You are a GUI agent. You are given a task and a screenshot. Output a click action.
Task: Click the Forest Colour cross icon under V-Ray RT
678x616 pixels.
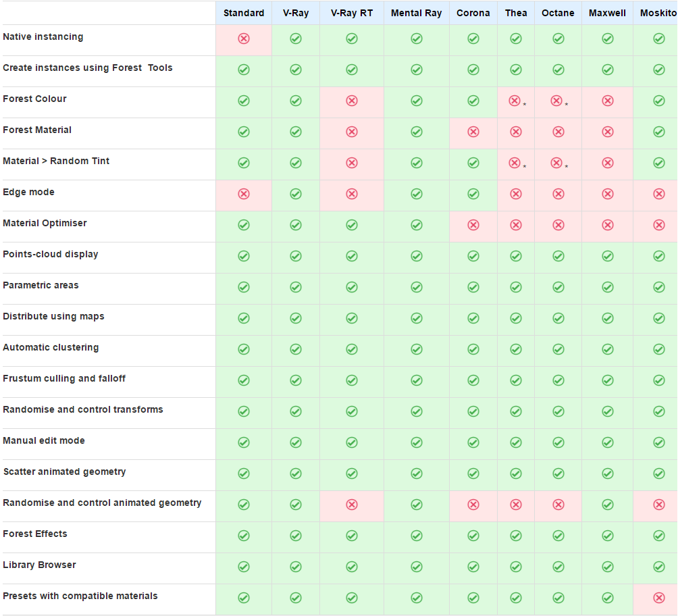352,101
